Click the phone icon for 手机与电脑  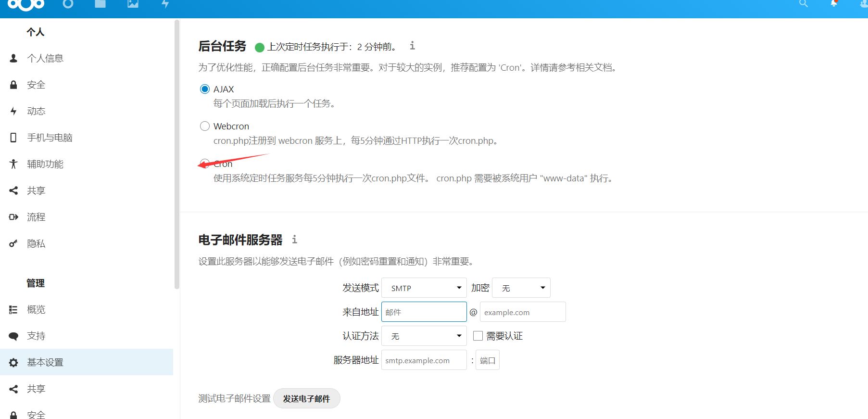13,138
